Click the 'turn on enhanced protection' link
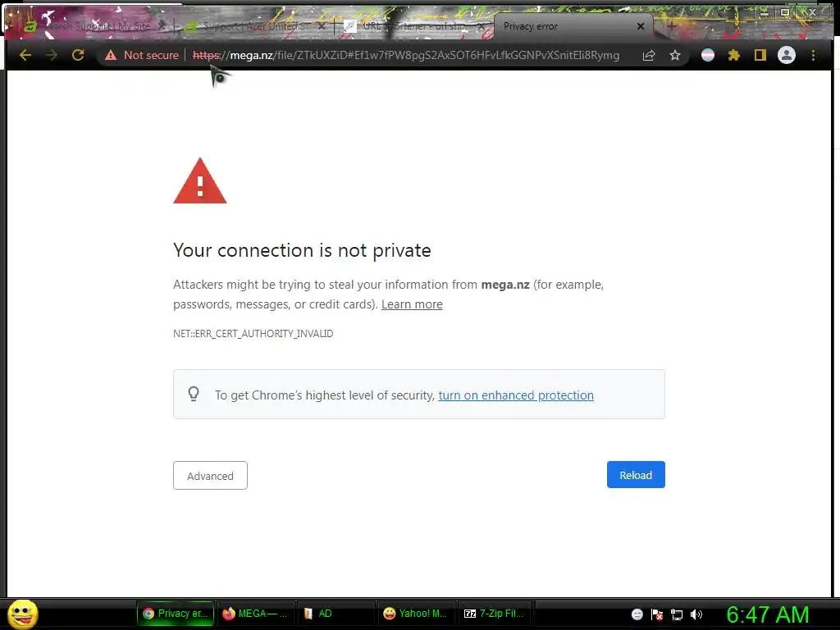This screenshot has height=630, width=840. click(516, 395)
